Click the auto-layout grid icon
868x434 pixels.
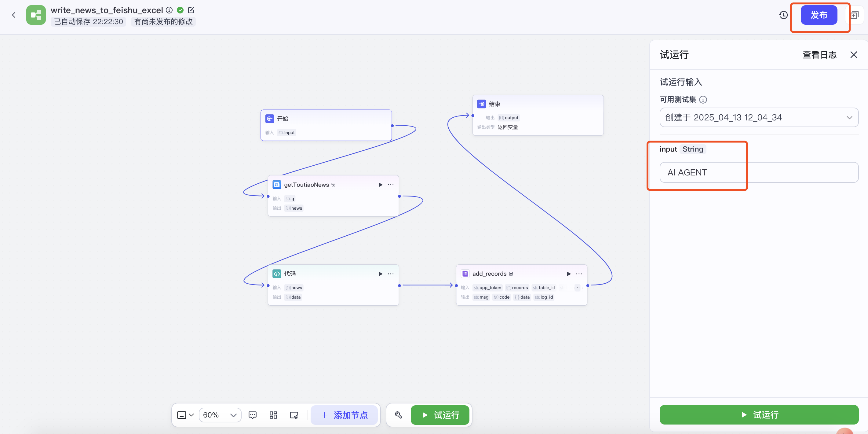pos(273,415)
